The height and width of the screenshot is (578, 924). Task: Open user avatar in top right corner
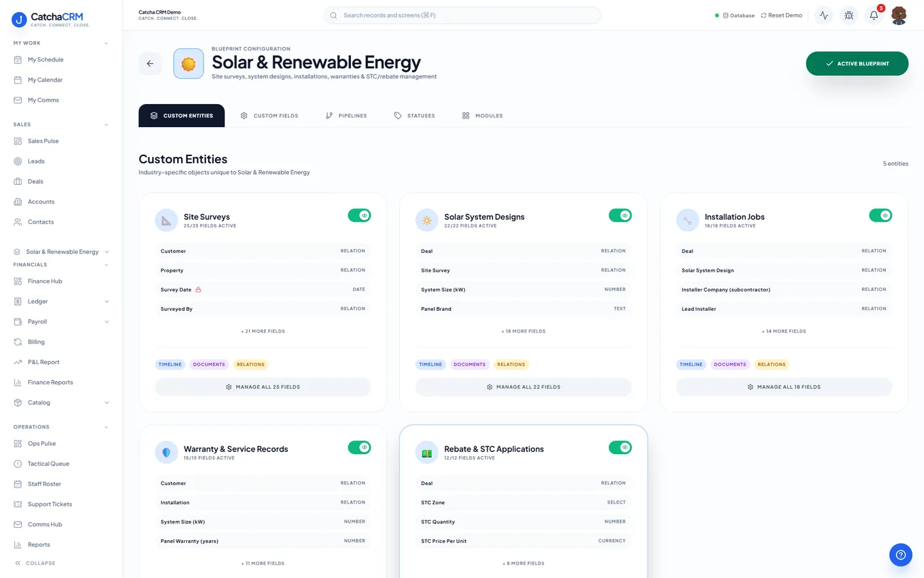pos(899,15)
